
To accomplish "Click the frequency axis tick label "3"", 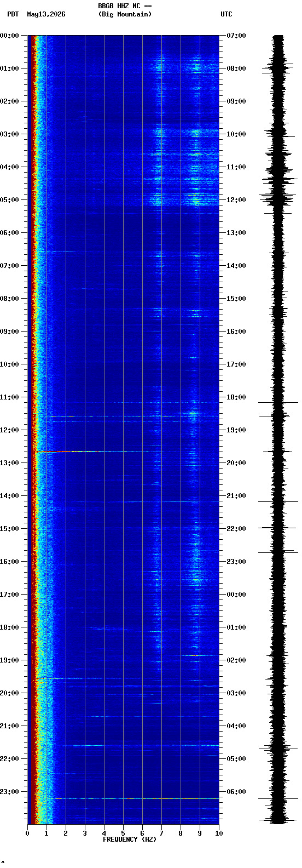I will pos(85,833).
